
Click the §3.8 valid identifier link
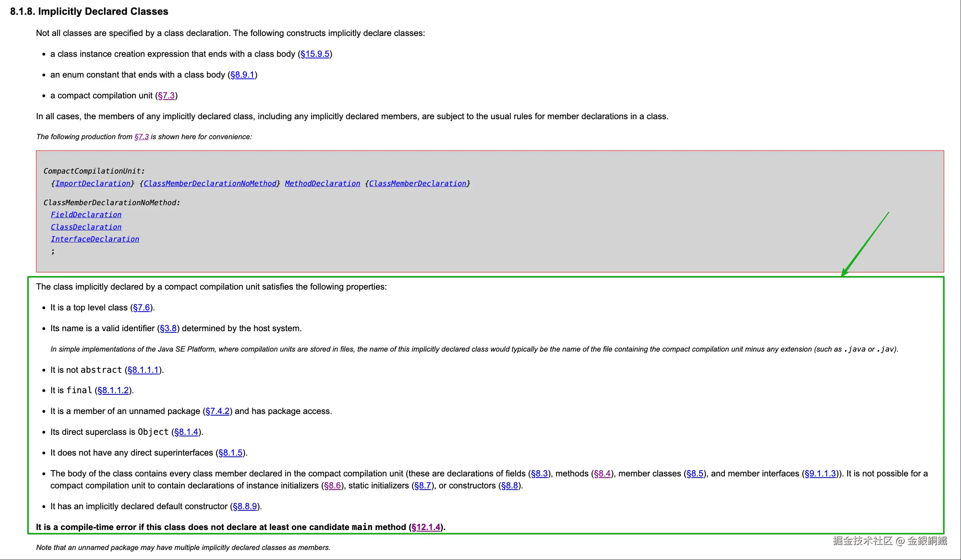pos(168,328)
